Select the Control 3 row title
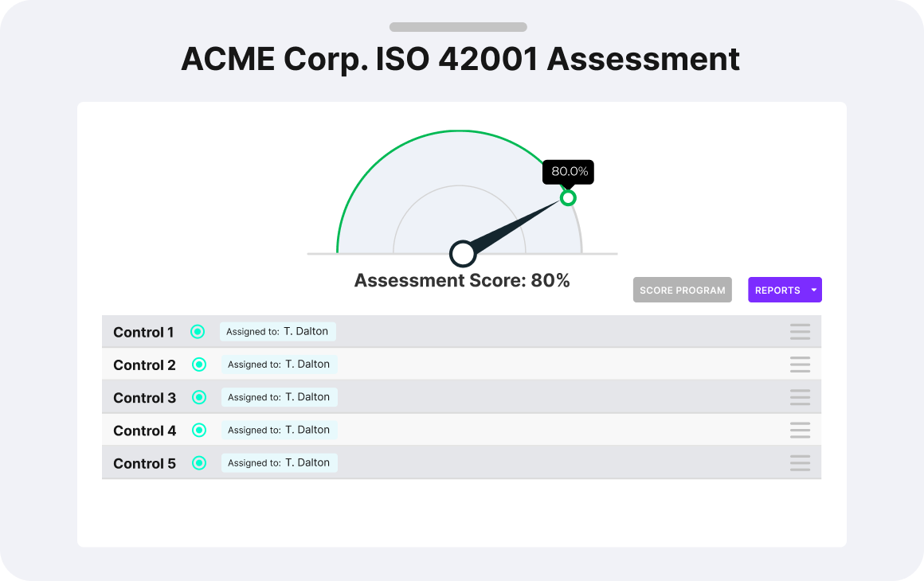Image resolution: width=924 pixels, height=581 pixels. point(144,398)
